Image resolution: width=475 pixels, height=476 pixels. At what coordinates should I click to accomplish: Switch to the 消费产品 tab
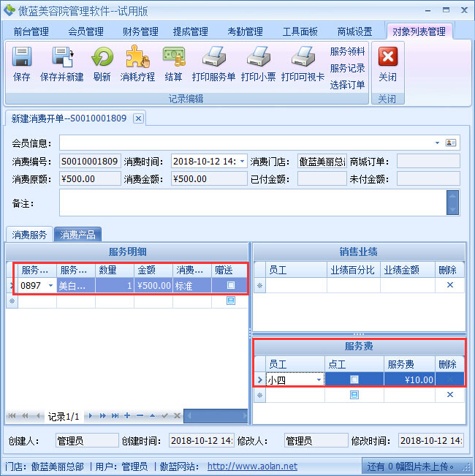coord(77,235)
